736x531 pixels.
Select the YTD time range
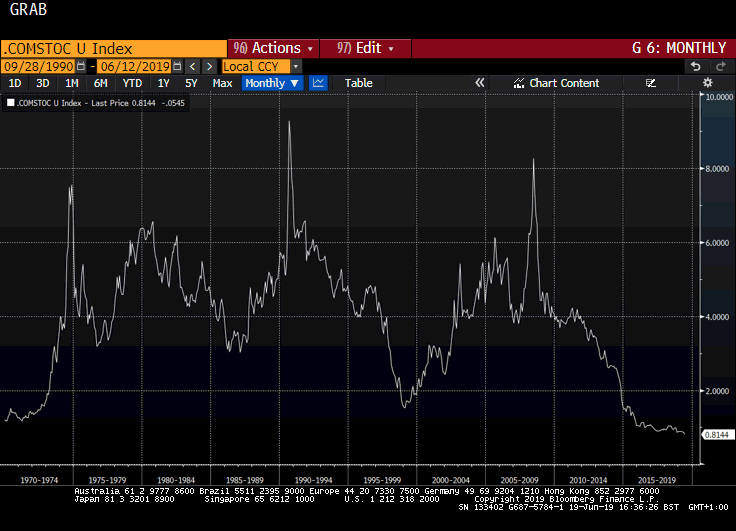[x=132, y=83]
